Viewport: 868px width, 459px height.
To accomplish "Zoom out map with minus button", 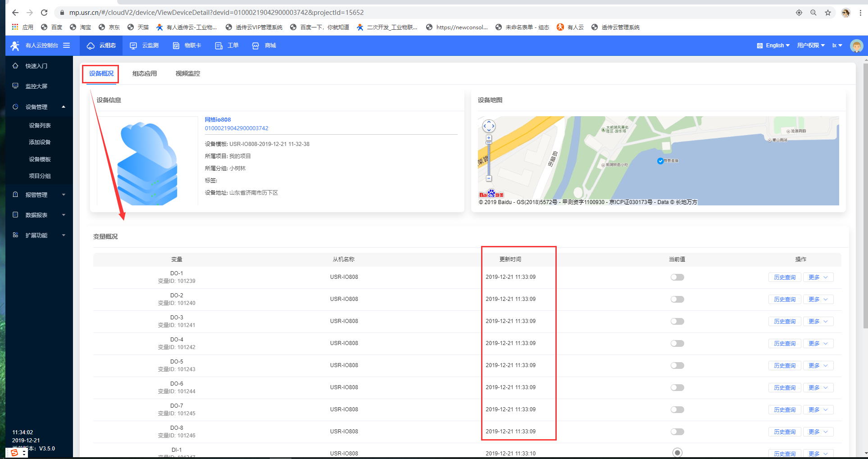I will pos(489,178).
